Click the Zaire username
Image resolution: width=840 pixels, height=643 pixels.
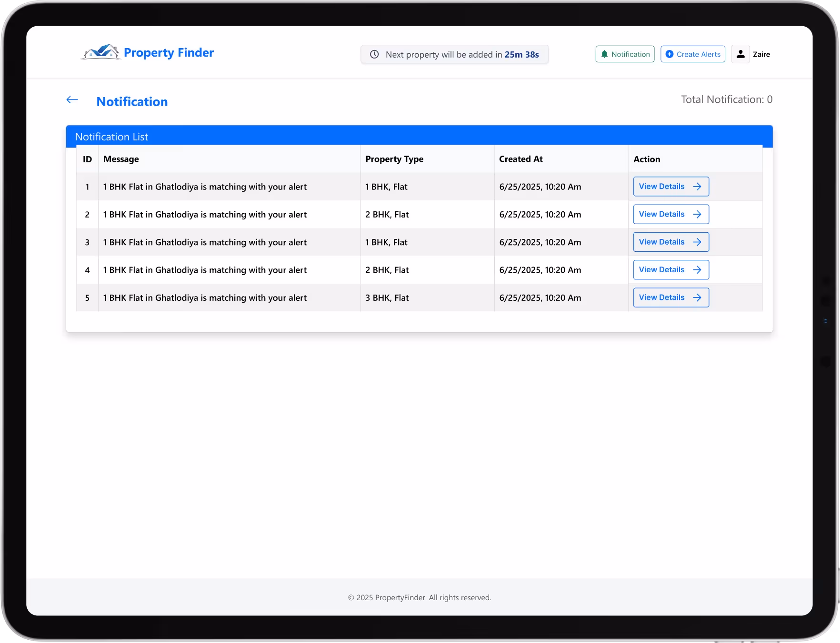761,54
